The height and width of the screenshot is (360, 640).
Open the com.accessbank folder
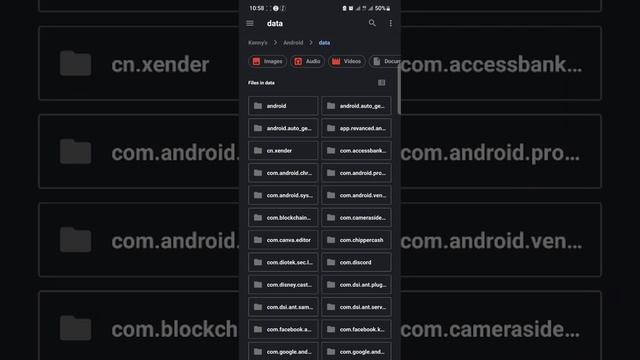pyautogui.click(x=356, y=151)
